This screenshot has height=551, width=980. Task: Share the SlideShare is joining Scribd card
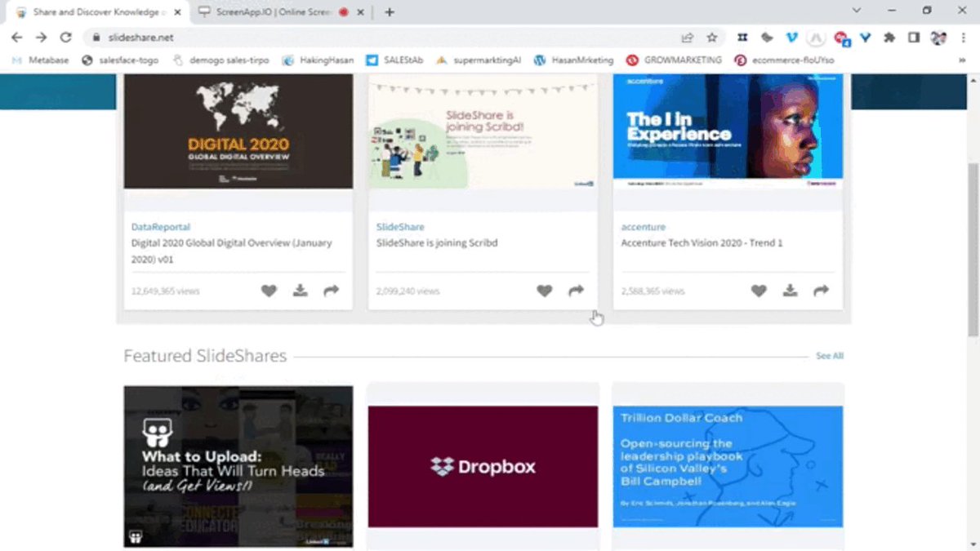click(576, 291)
